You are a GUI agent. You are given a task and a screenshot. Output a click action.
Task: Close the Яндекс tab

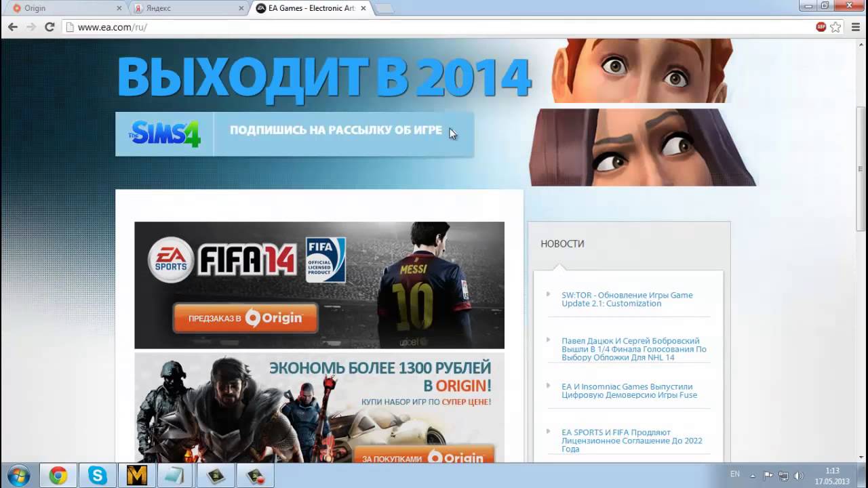tap(241, 8)
